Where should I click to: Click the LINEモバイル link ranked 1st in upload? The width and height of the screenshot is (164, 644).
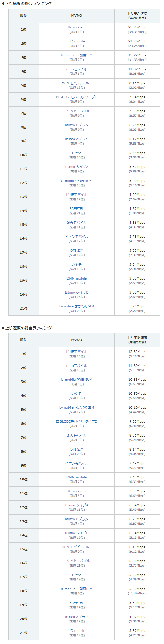pos(77,352)
